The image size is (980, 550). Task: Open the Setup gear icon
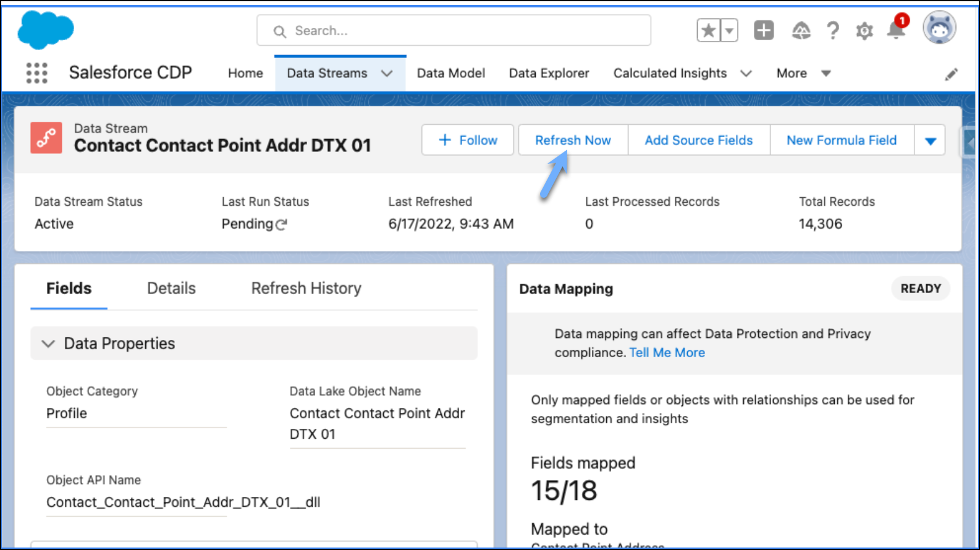point(864,31)
